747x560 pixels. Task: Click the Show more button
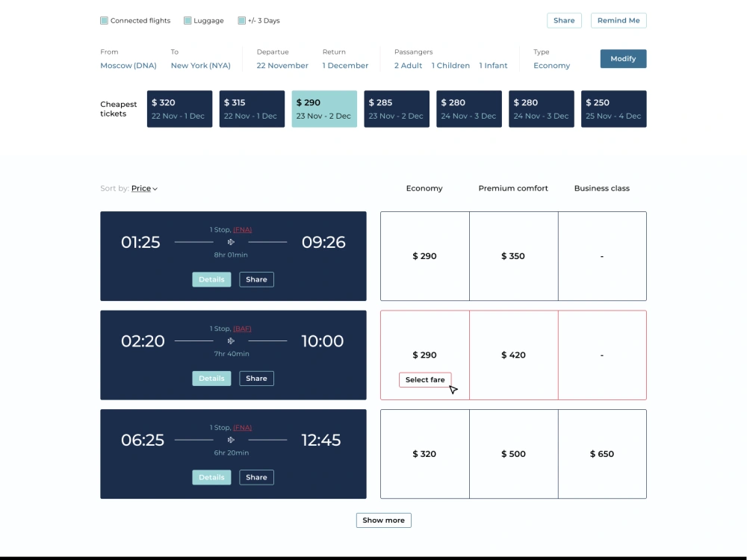point(383,520)
